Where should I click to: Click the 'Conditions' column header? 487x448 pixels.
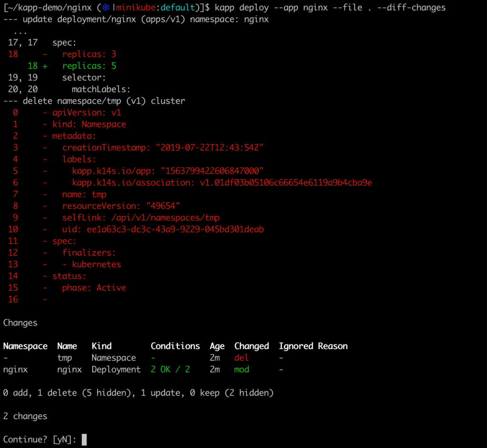[x=175, y=346]
